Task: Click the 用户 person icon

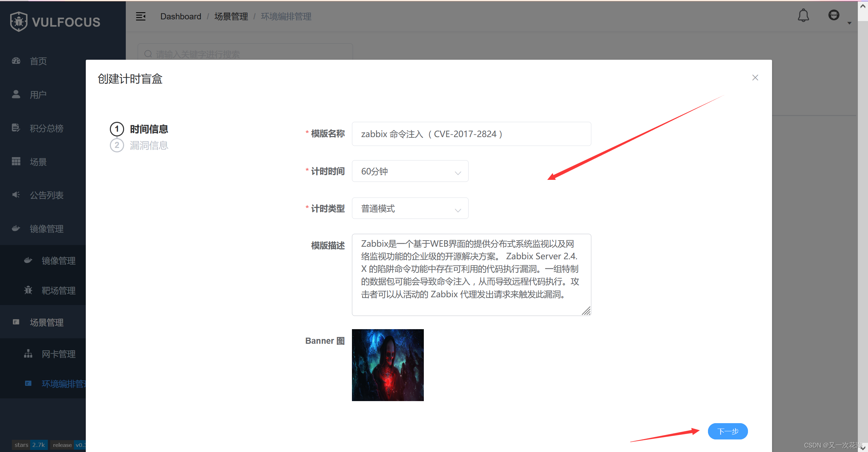Action: pos(16,94)
